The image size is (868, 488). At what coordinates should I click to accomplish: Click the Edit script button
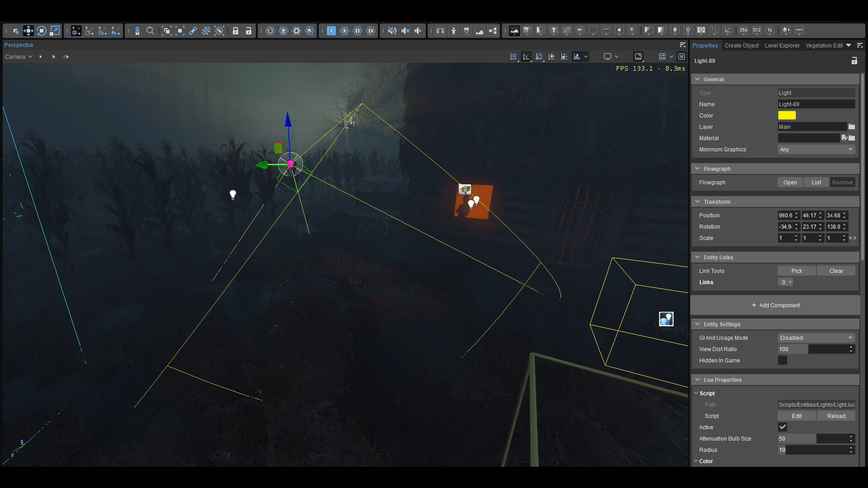797,415
